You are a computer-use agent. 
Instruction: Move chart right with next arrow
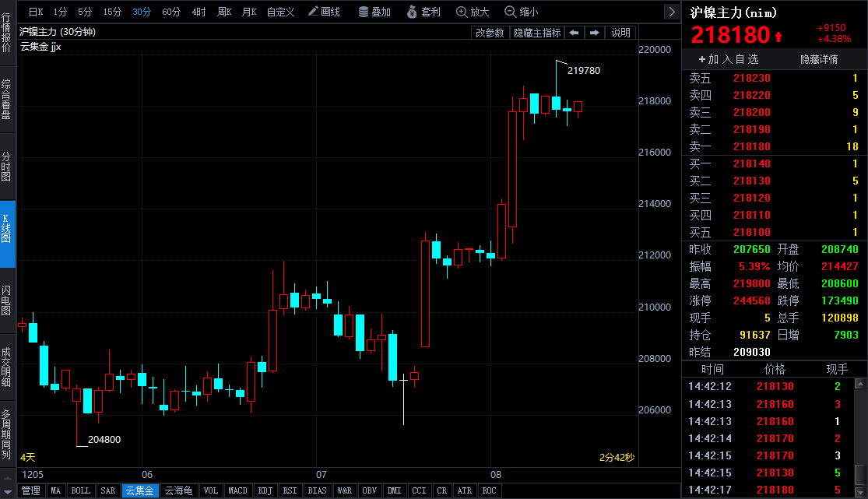coord(595,33)
